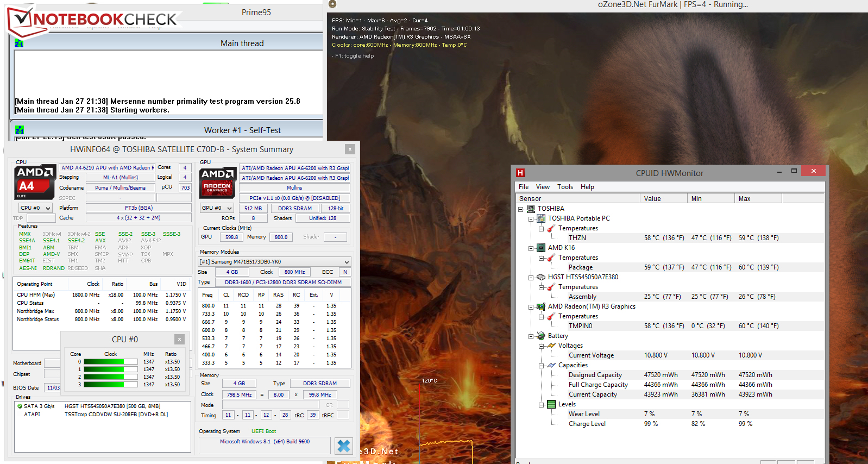Click the Prime95 Main thread window icon

pos(19,43)
